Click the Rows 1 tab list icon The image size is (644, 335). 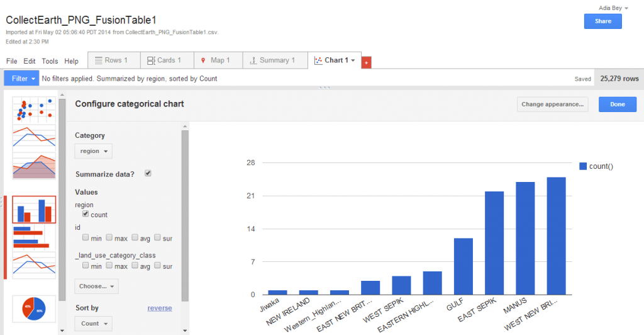pos(99,60)
